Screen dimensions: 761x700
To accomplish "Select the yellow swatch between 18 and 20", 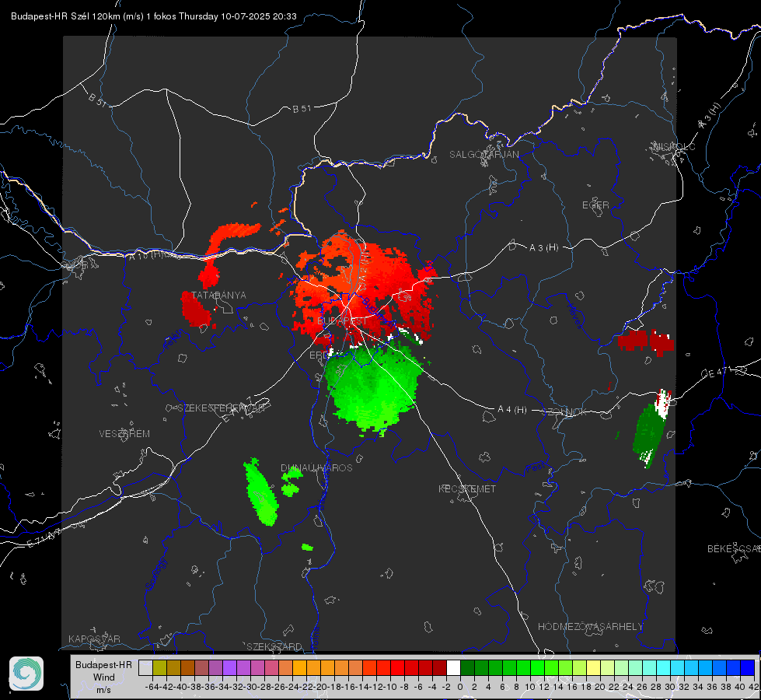I will click(594, 667).
